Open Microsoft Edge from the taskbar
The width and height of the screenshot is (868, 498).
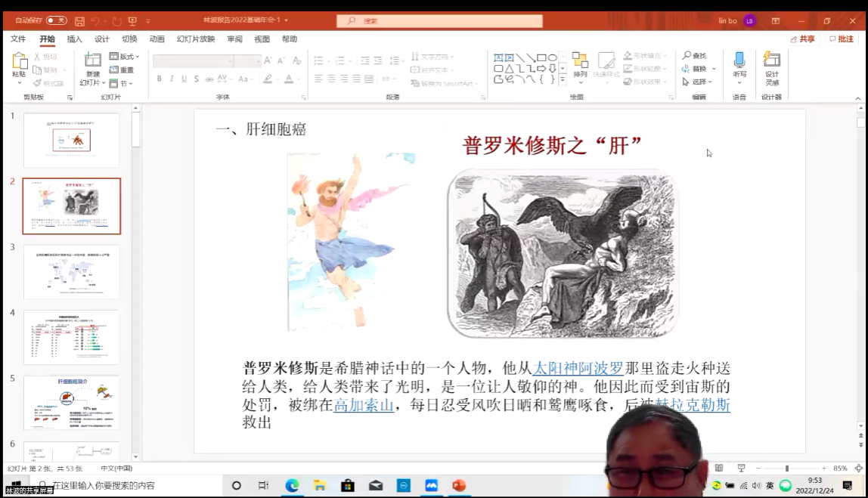point(292,486)
